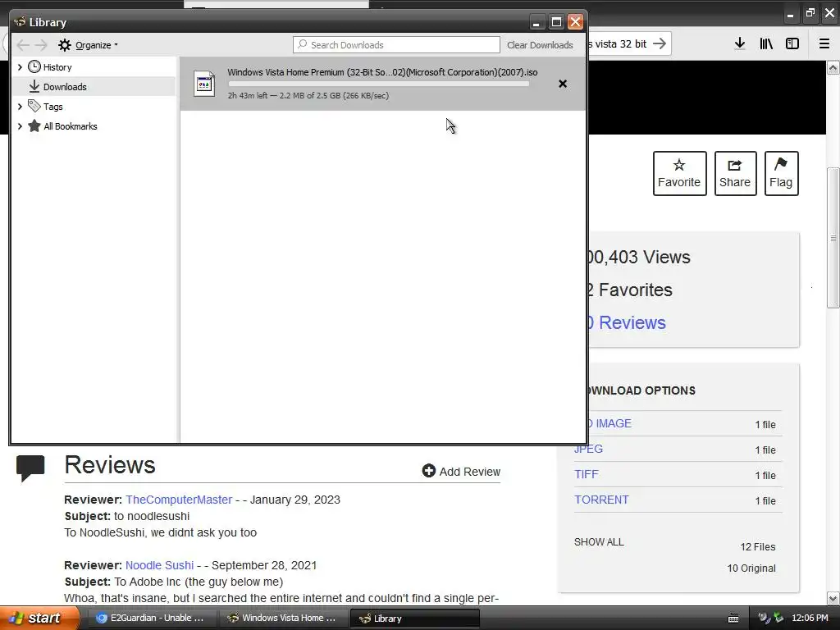
Task: Select the Windows Vista ISO filename
Action: click(382, 72)
